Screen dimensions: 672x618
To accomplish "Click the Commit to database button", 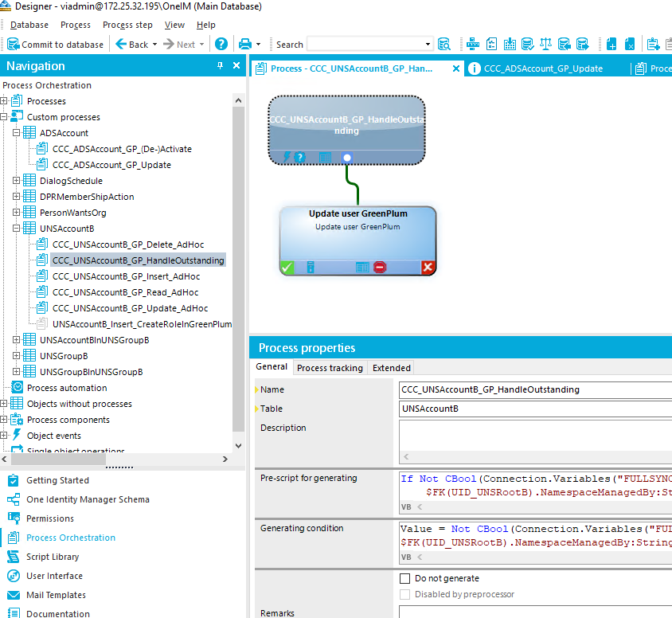I will [55, 44].
